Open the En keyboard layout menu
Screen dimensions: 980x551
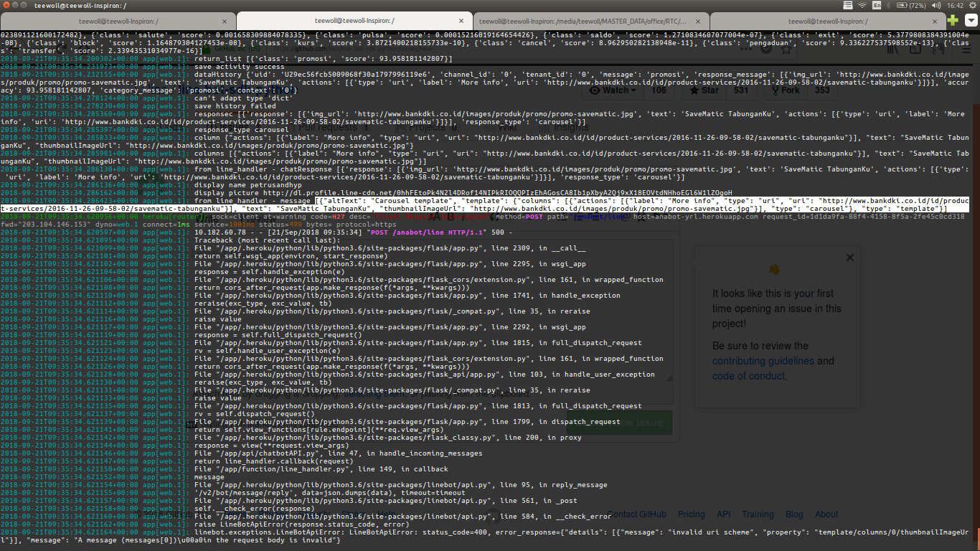(877, 6)
